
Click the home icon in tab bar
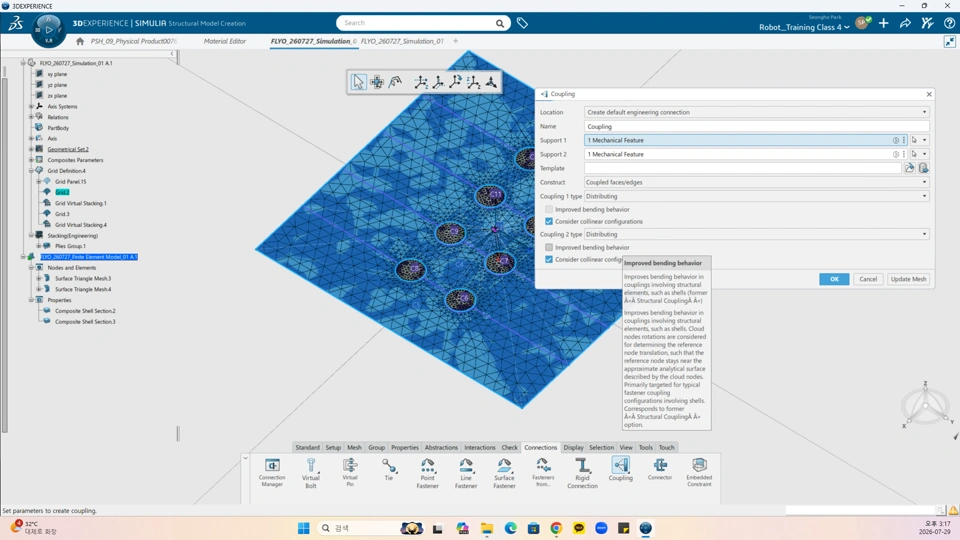pos(80,41)
